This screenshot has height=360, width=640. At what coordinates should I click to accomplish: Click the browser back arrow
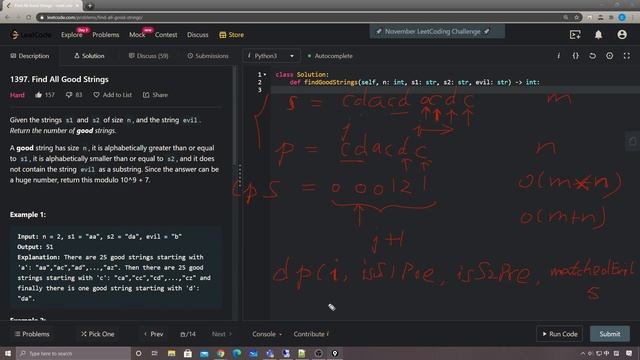pyautogui.click(x=7, y=17)
